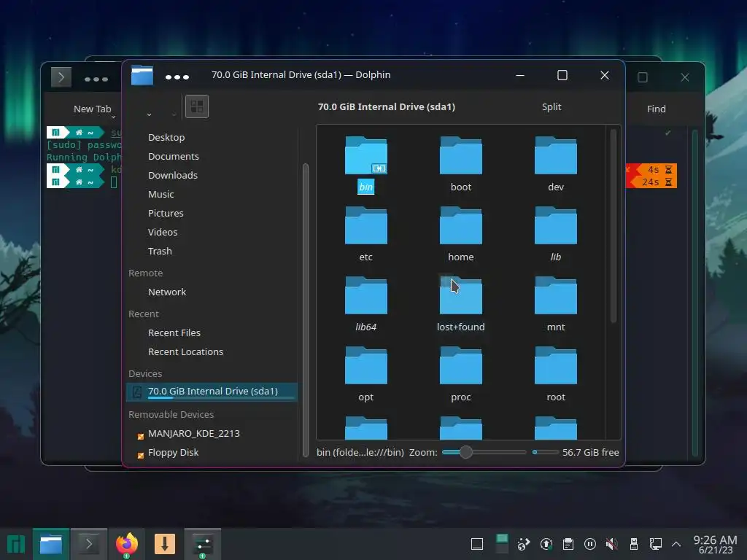The width and height of the screenshot is (747, 560).
Task: Click the show desktop tray icon
Action: click(x=477, y=544)
